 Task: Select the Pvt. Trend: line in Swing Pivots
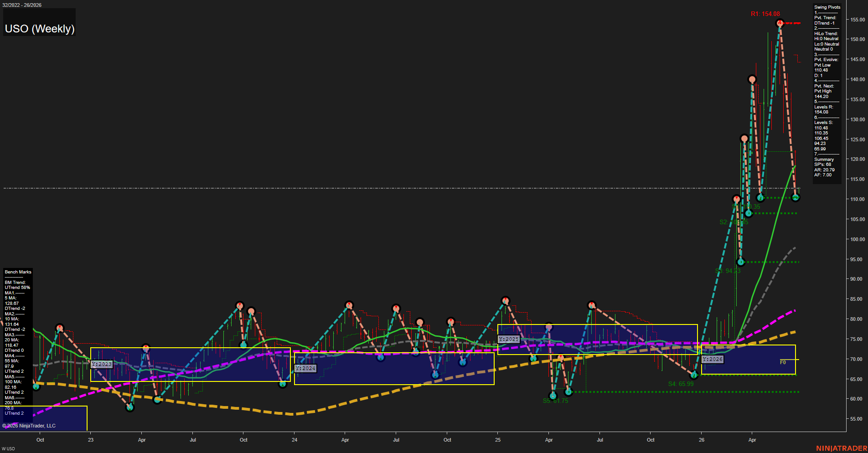[825, 18]
